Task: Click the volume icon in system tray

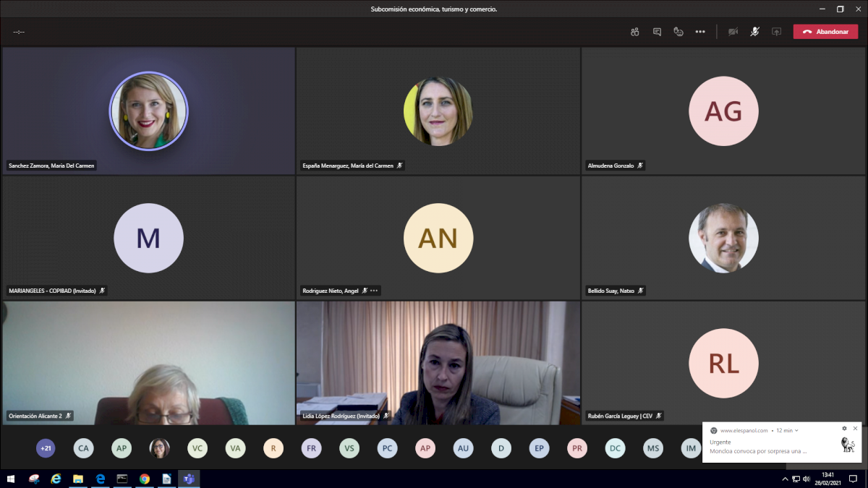Action: (807, 479)
